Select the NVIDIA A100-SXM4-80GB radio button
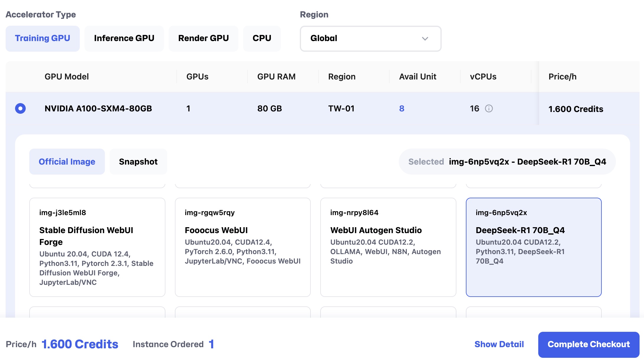 [20, 108]
